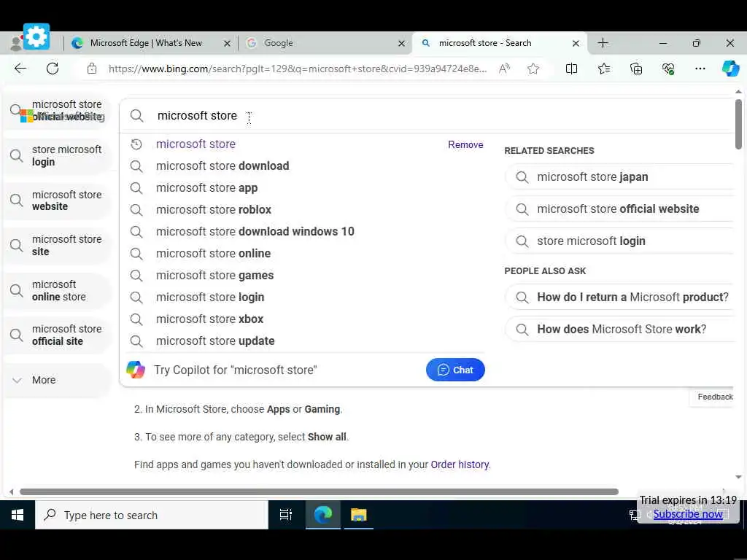Click sidebar microsoft store site
Image resolution: width=747 pixels, height=560 pixels.
click(57, 245)
